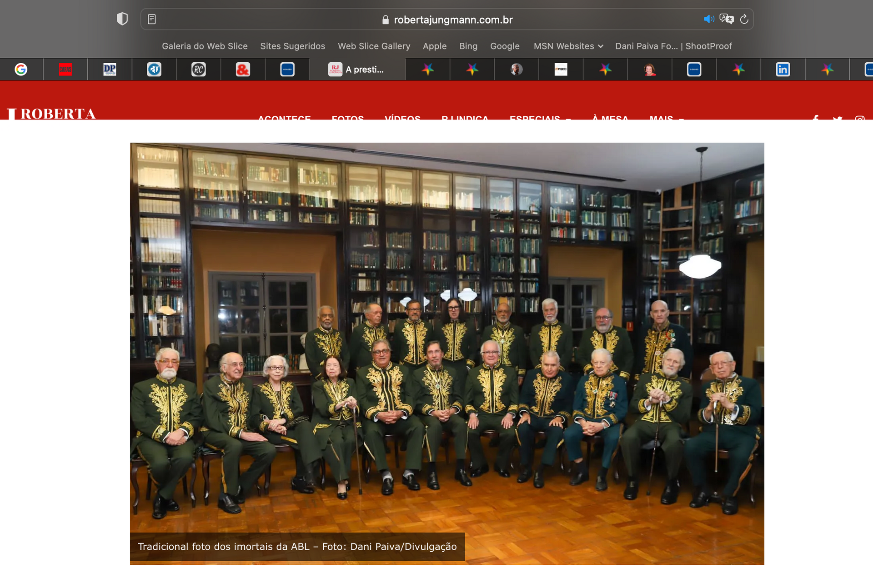Click the privacy report shield icon

pos(122,19)
